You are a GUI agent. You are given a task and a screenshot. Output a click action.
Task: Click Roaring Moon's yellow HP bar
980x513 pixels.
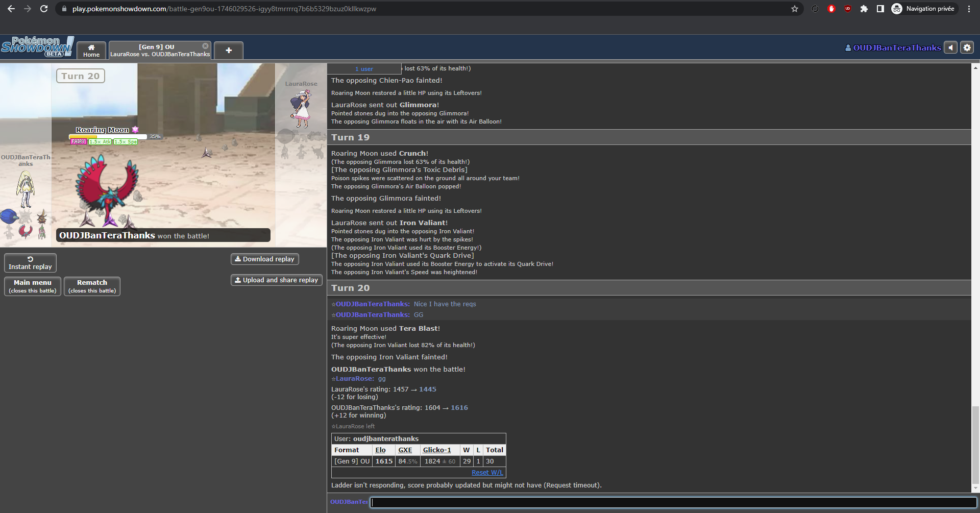[108, 137]
